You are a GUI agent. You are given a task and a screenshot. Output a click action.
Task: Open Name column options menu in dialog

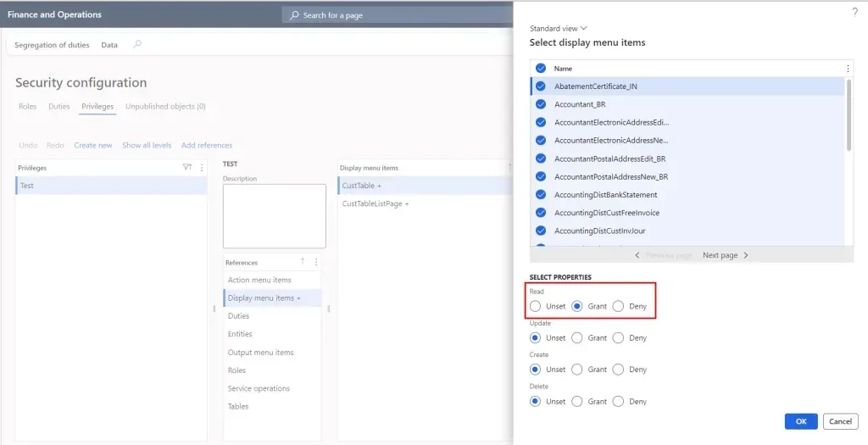[x=848, y=69]
